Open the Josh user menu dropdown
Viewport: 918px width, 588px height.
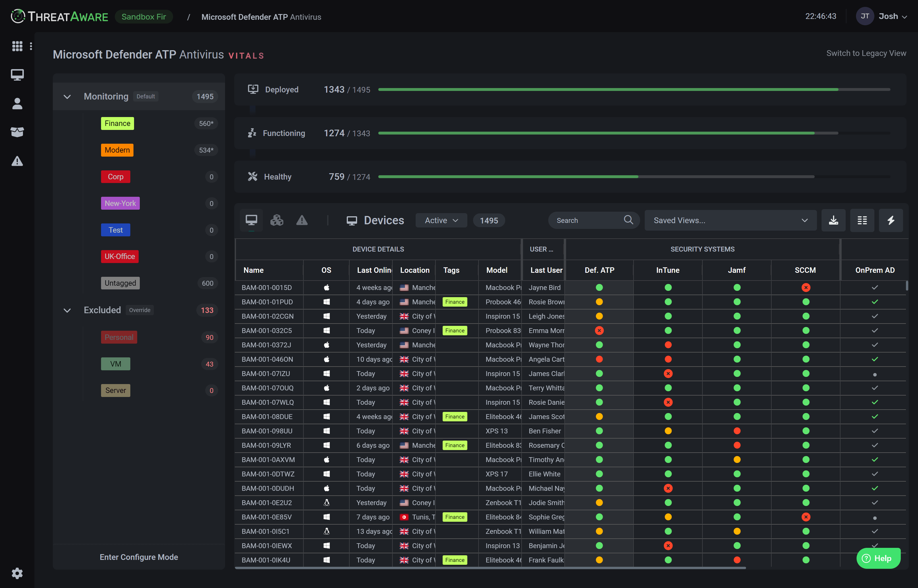(892, 16)
